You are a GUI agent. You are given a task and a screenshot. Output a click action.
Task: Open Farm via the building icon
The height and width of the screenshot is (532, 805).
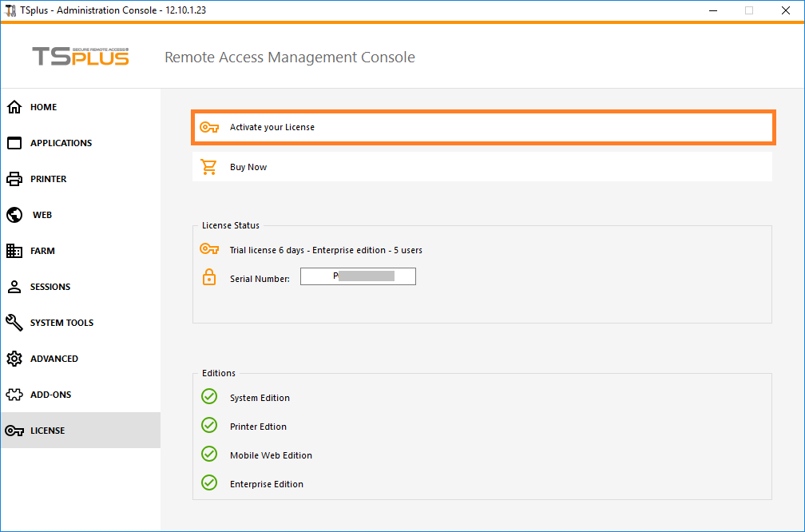coord(14,251)
